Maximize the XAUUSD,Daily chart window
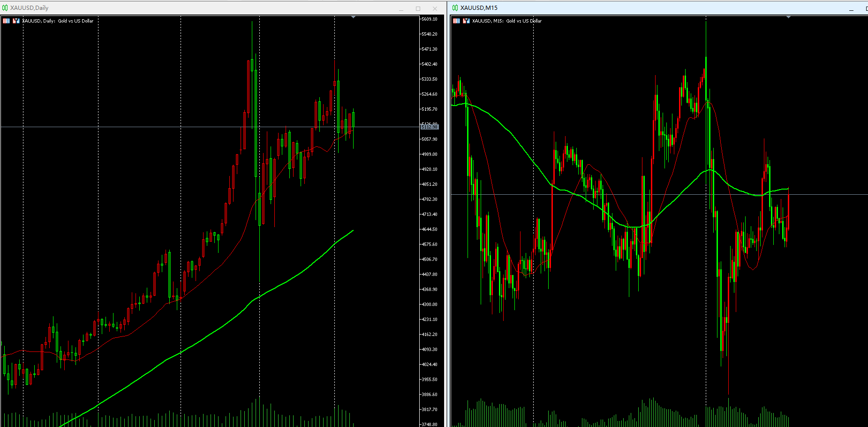The width and height of the screenshot is (868, 427). pos(418,8)
